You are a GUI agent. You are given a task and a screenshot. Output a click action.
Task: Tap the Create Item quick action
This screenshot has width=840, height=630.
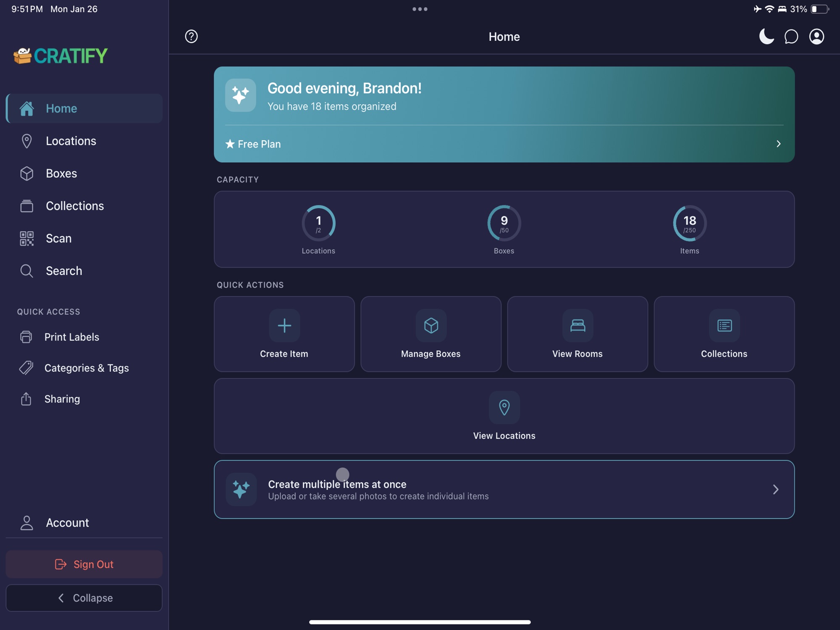284,334
